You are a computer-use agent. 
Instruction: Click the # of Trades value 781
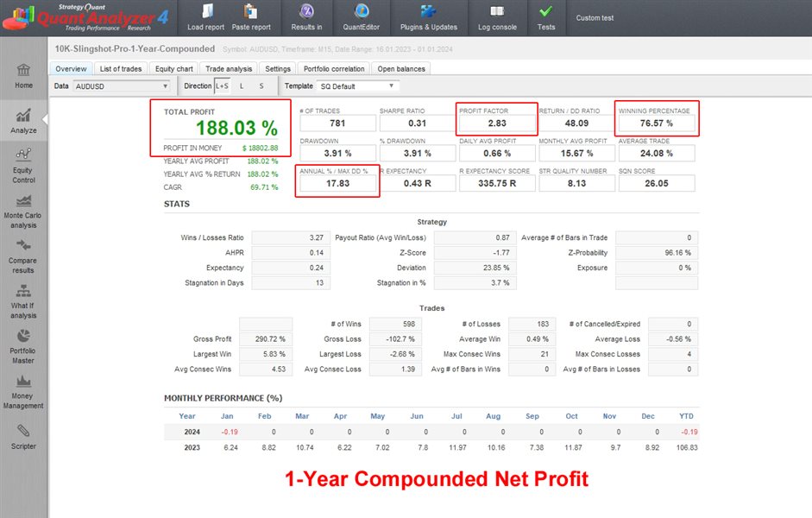[x=337, y=123]
